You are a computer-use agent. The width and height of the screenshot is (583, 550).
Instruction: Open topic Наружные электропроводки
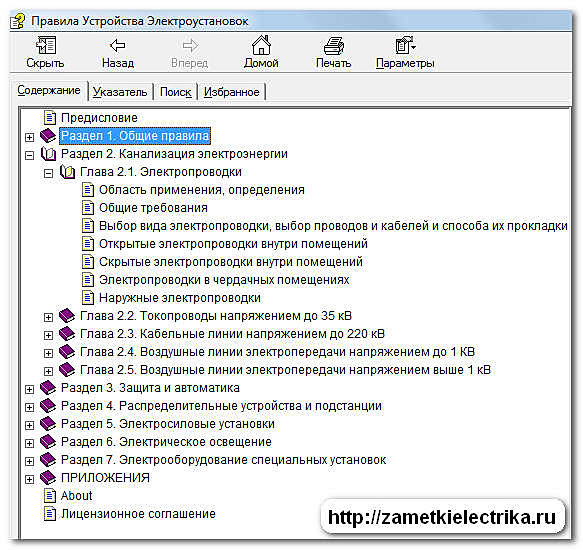180,298
